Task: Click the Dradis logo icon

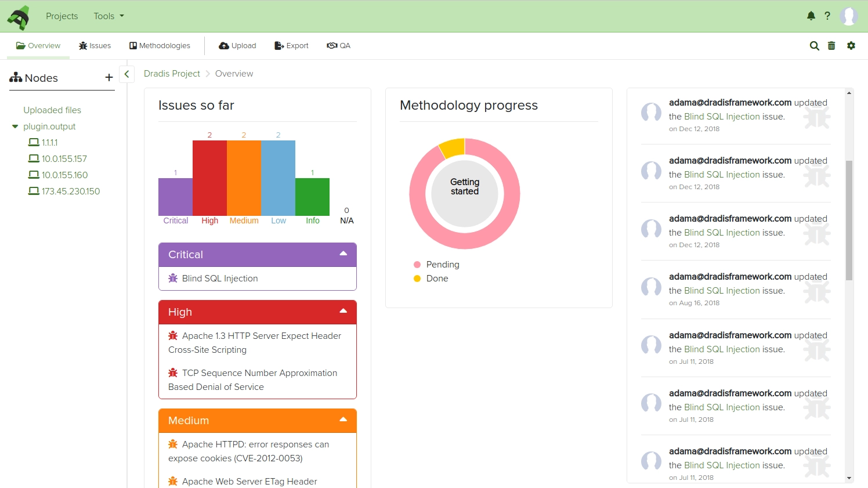Action: pyautogui.click(x=18, y=17)
